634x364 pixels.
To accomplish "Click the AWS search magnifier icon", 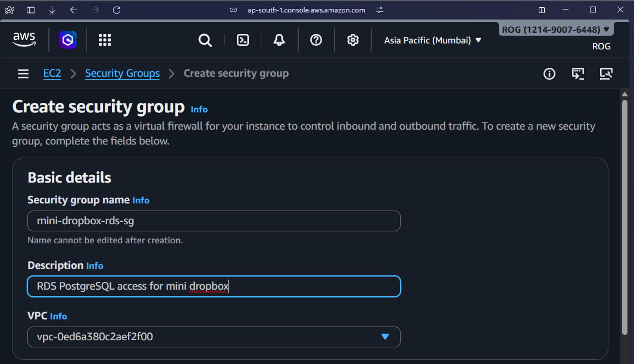I will coord(205,40).
